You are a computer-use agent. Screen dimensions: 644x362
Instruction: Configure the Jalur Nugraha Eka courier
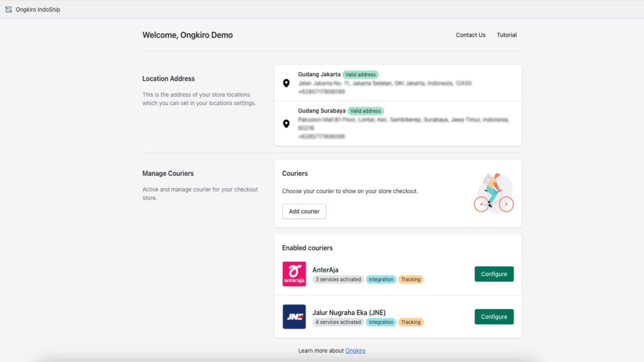[494, 317]
